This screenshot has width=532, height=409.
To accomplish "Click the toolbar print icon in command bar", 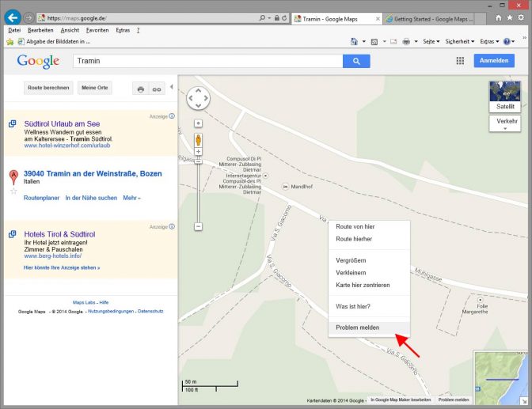I will [x=406, y=42].
